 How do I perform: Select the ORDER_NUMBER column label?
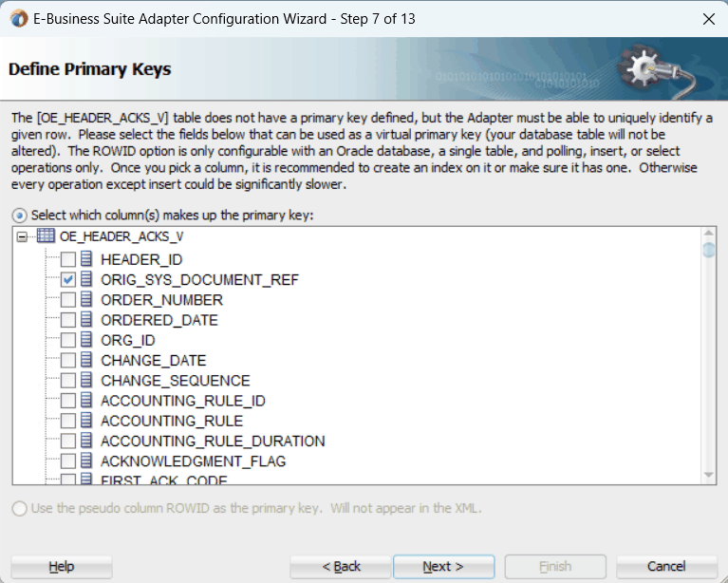161,300
